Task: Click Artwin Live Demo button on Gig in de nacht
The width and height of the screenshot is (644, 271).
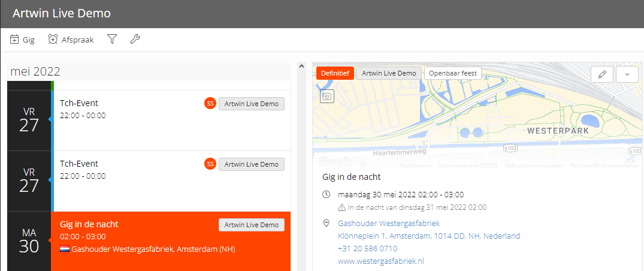Action: (252, 225)
